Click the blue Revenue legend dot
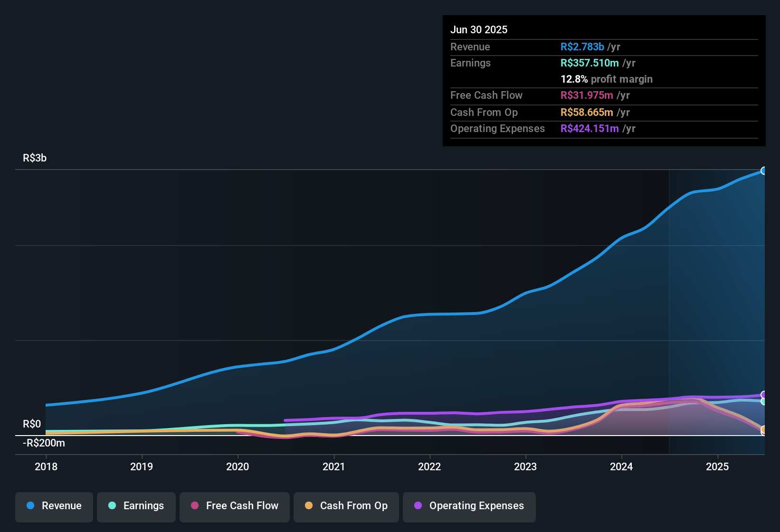The width and height of the screenshot is (780, 532). click(x=30, y=506)
